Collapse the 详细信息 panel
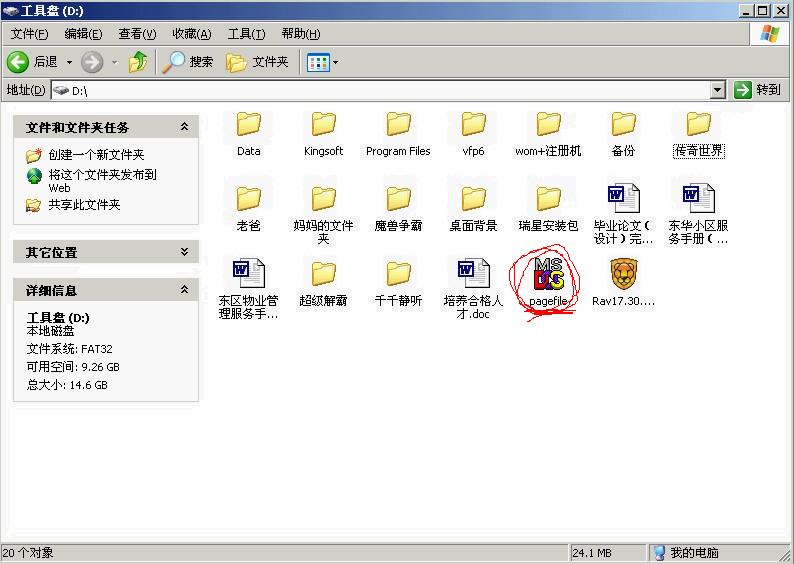794x564 pixels. tap(184, 290)
